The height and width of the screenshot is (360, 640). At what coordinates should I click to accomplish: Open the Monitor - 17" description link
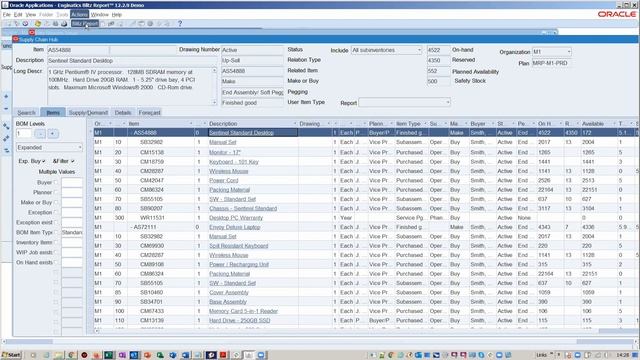point(225,152)
